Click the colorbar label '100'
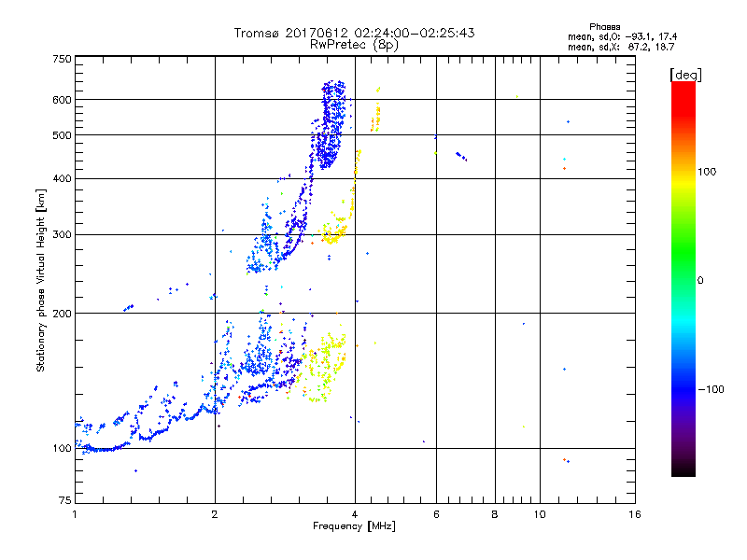This screenshot has width=747, height=560. tap(707, 172)
